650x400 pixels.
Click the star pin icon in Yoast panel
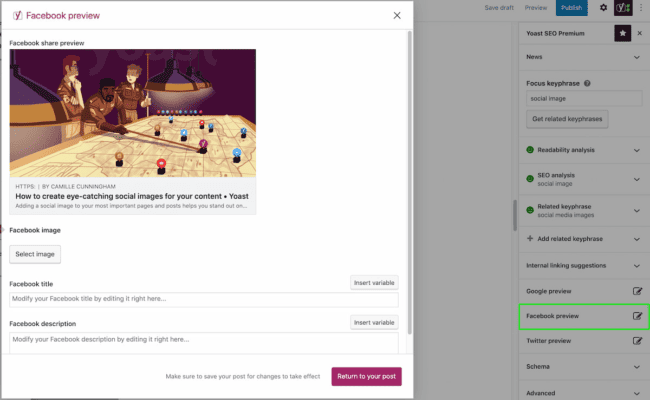tap(622, 33)
